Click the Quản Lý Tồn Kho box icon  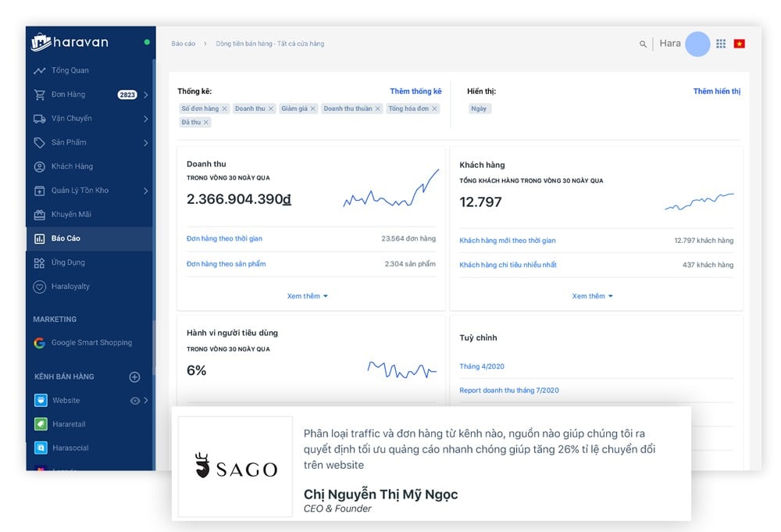39,191
